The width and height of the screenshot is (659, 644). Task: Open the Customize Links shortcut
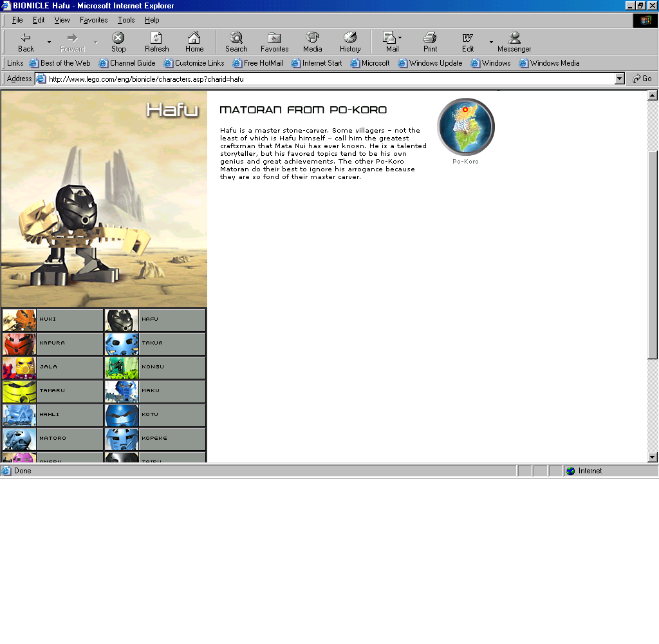[x=194, y=63]
